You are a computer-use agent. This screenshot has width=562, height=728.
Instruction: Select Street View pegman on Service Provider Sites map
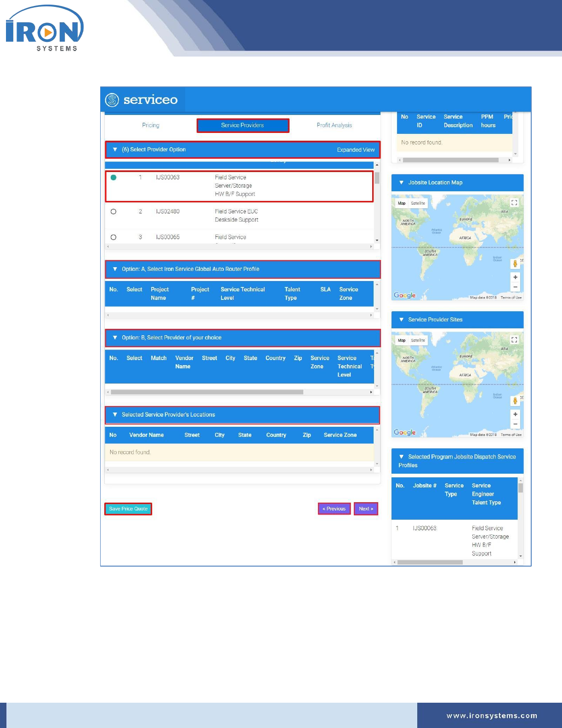pyautogui.click(x=515, y=401)
